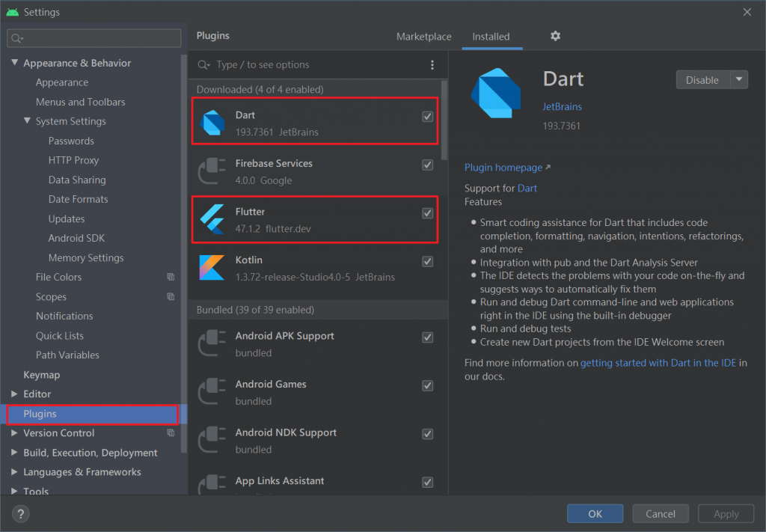This screenshot has height=532, width=766.
Task: Select Memory Settings in the tree
Action: click(85, 257)
